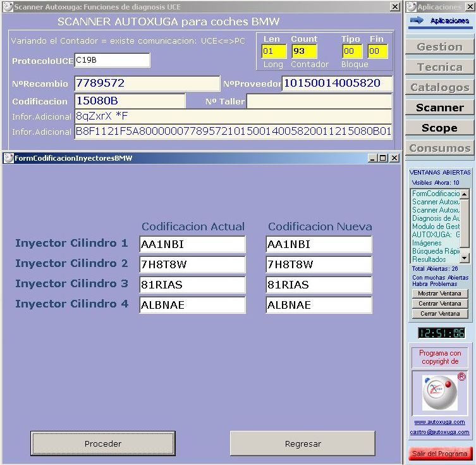This screenshot has height=465, width=476.
Task: Open the www.autoxuga.com link
Action: click(439, 422)
